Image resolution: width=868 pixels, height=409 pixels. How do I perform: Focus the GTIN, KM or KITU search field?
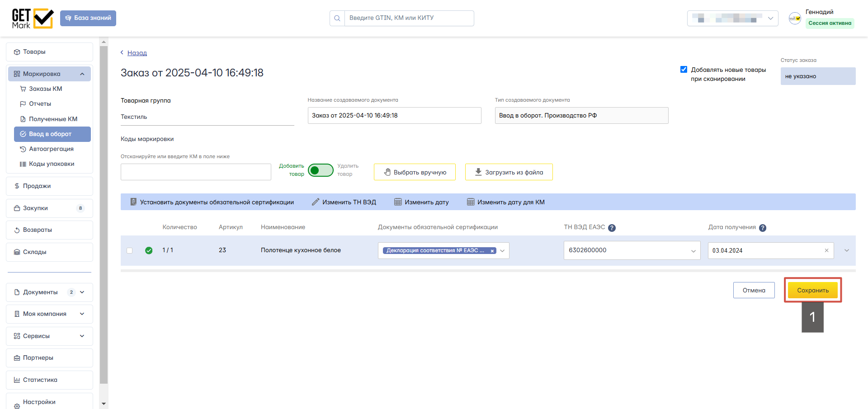coord(409,18)
